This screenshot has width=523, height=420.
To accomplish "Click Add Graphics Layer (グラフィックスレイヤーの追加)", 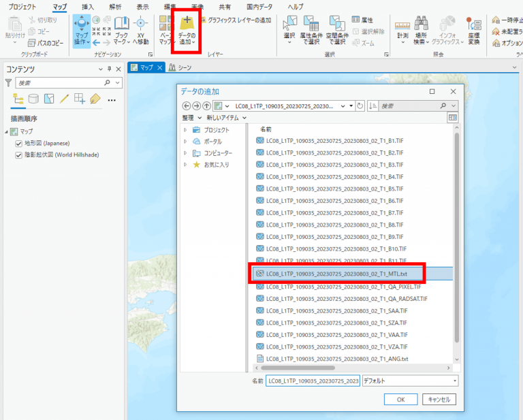I will [x=236, y=20].
